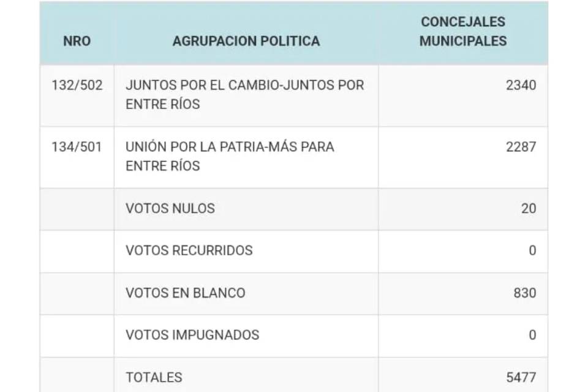
Task: Click the CONCEJALES MUNICIPALES column header
Action: pos(463,31)
